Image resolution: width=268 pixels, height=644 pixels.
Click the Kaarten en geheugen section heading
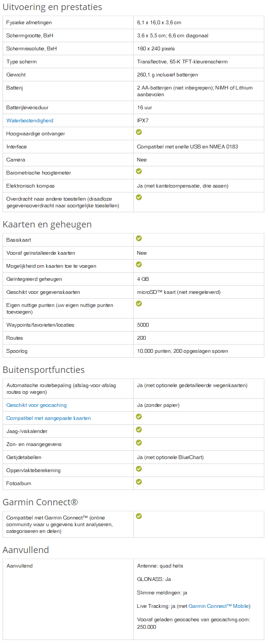tap(47, 224)
